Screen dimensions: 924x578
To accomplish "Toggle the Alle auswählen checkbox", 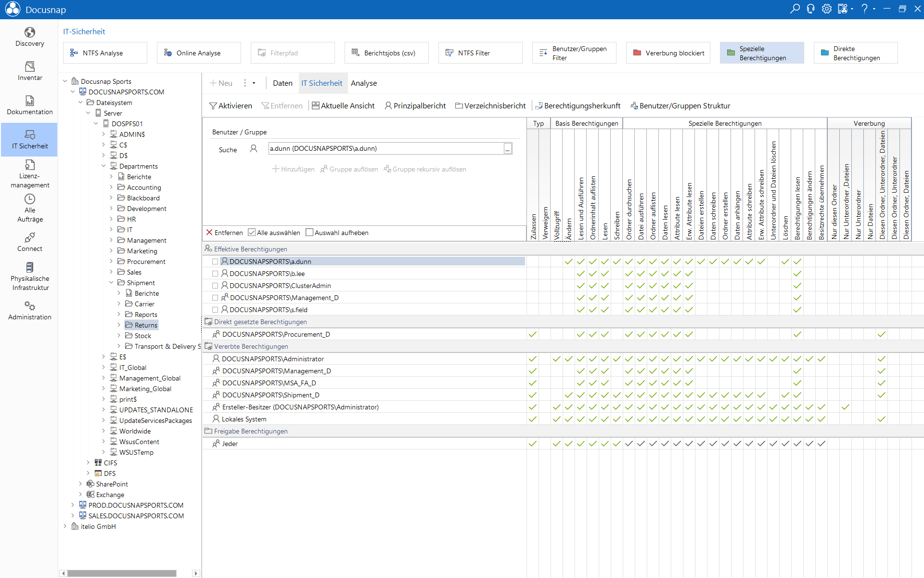I will 252,233.
